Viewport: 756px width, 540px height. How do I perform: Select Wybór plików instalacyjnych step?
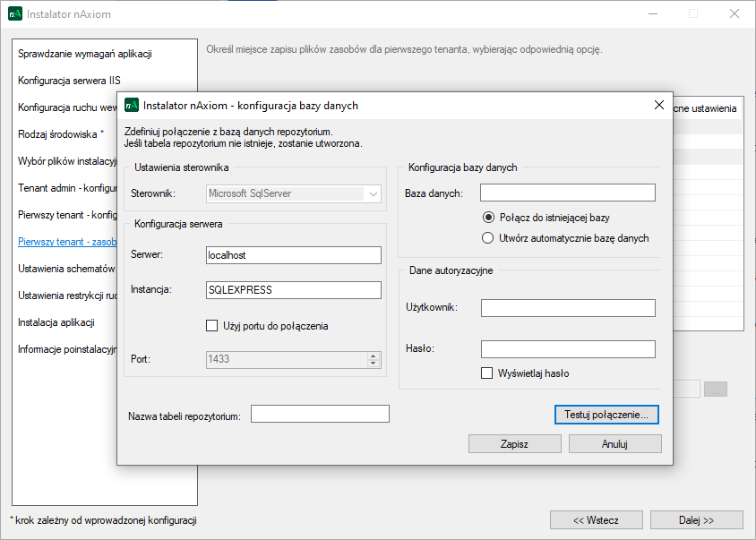[x=67, y=161]
